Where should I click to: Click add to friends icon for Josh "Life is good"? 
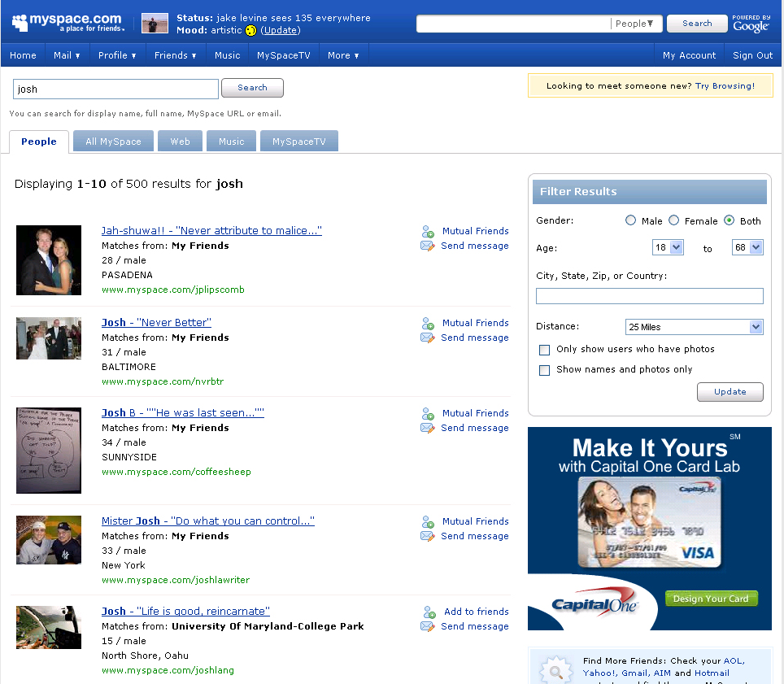point(429,612)
